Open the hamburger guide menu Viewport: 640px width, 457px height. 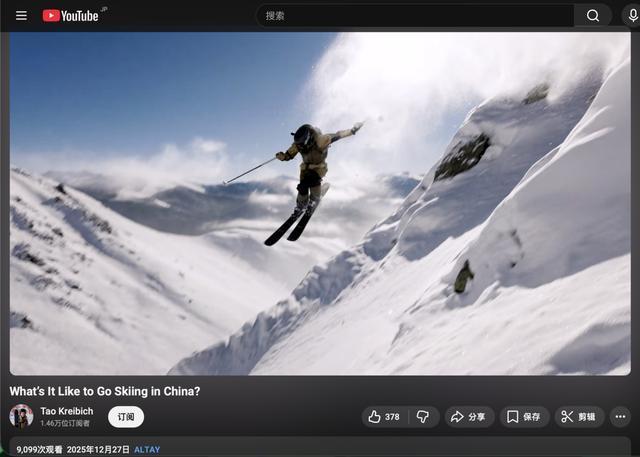point(21,16)
